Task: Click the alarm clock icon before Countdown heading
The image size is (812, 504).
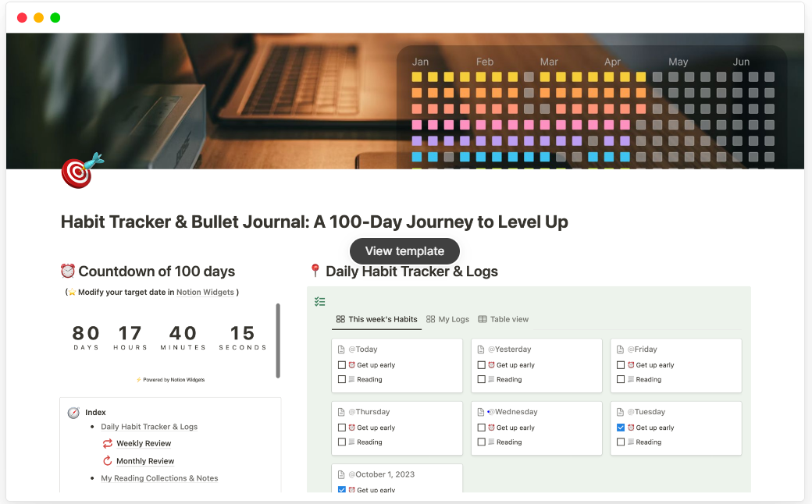Action: [68, 271]
